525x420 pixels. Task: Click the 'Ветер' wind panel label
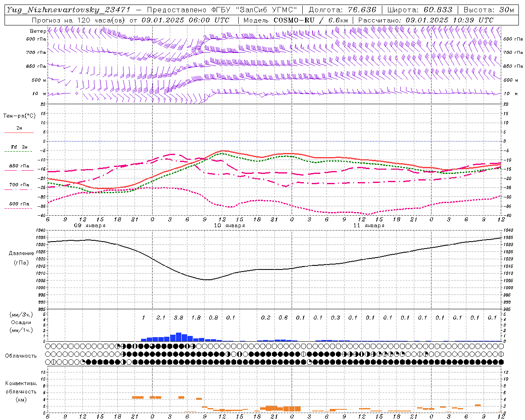pos(38,31)
